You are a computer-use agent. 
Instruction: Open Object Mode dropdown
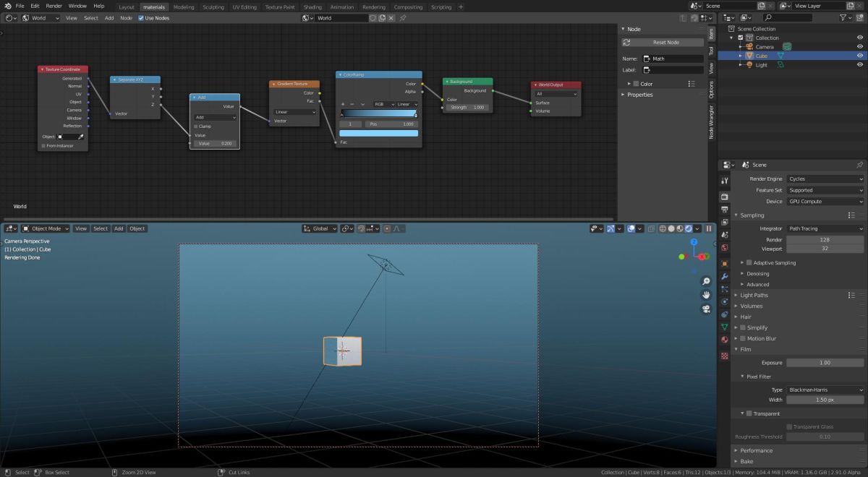[x=46, y=228]
